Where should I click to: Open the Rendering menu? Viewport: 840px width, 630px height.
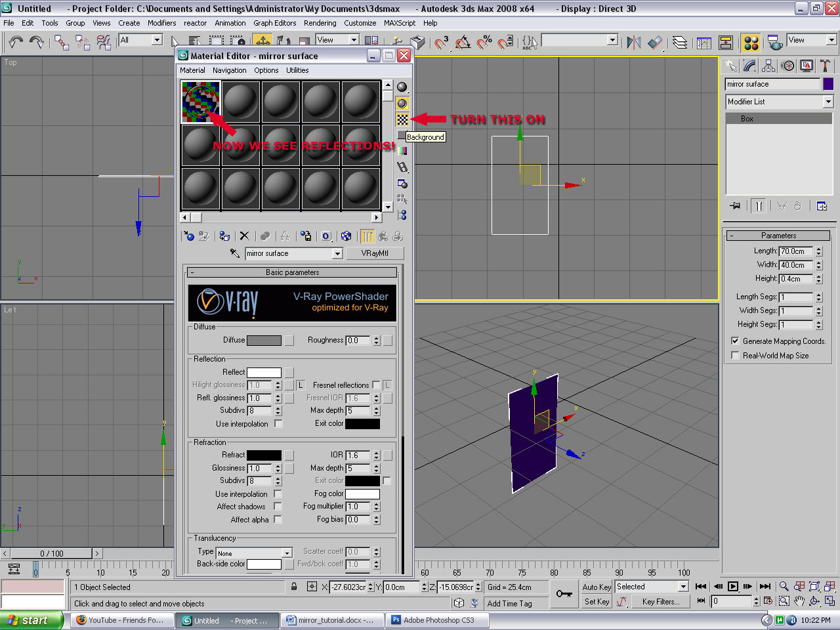pos(320,23)
